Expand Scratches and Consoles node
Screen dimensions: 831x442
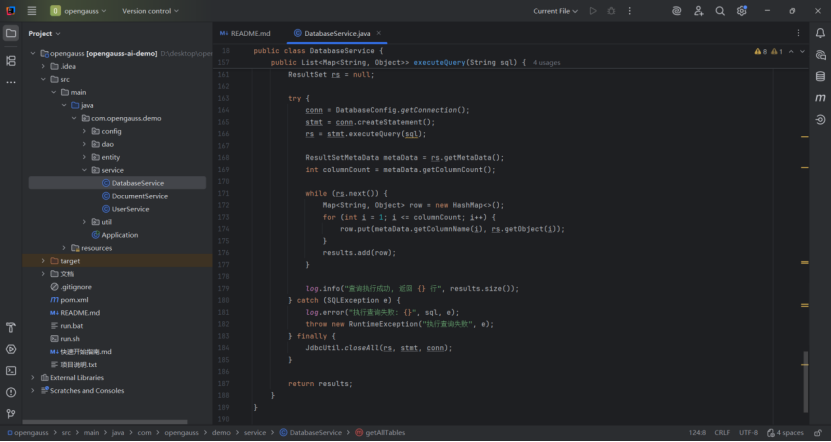tap(33, 391)
